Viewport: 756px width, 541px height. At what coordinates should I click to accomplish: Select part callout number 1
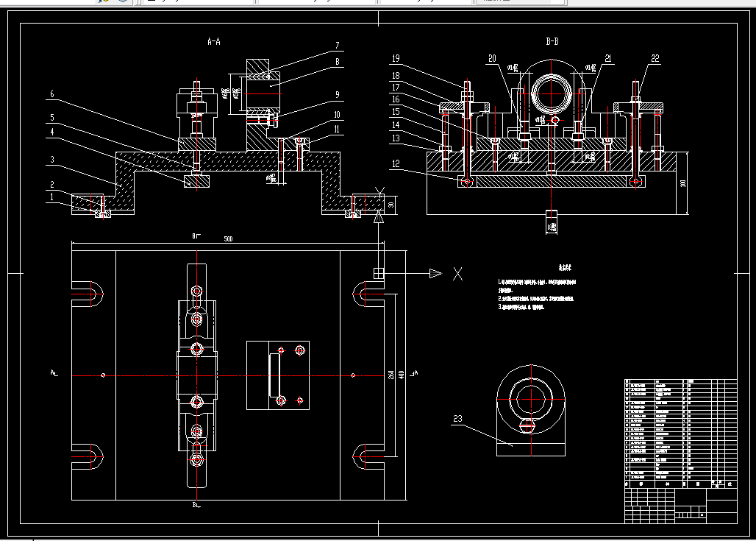pyautogui.click(x=52, y=197)
